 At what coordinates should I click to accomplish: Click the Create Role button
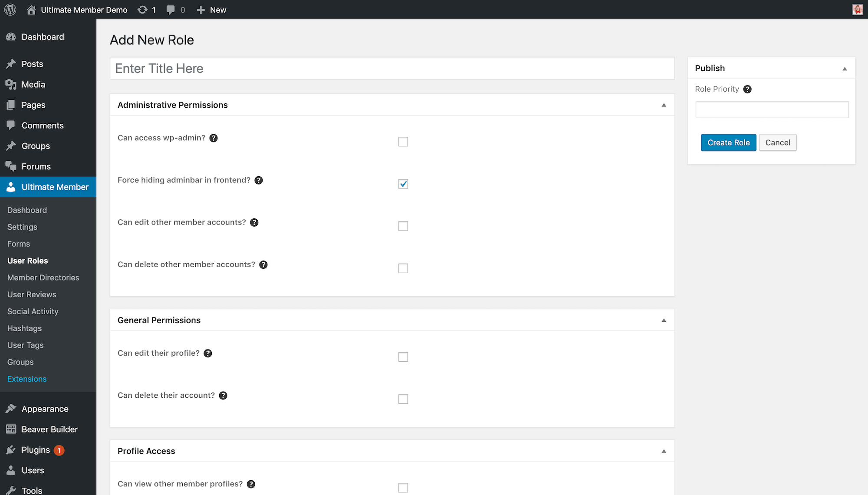point(729,142)
